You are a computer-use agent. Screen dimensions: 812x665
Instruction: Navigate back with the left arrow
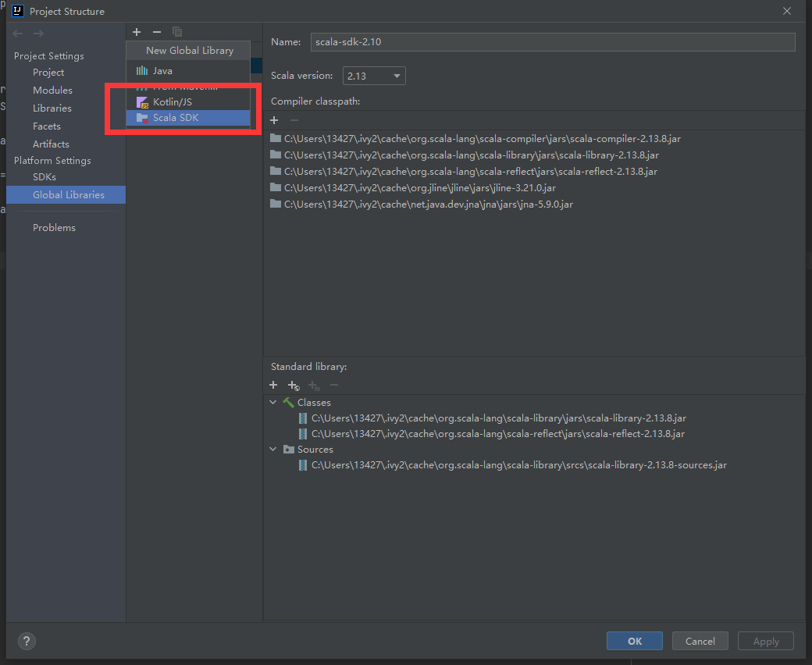(x=18, y=34)
